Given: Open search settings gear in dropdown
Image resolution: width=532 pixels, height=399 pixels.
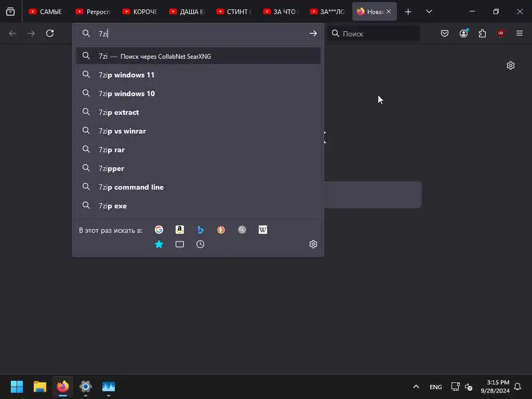Looking at the screenshot, I should 313,244.
